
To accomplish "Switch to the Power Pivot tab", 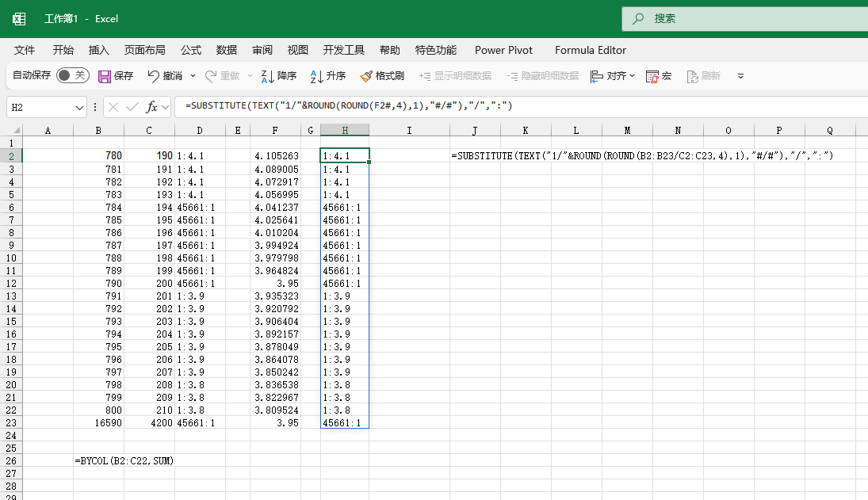I will pos(503,50).
